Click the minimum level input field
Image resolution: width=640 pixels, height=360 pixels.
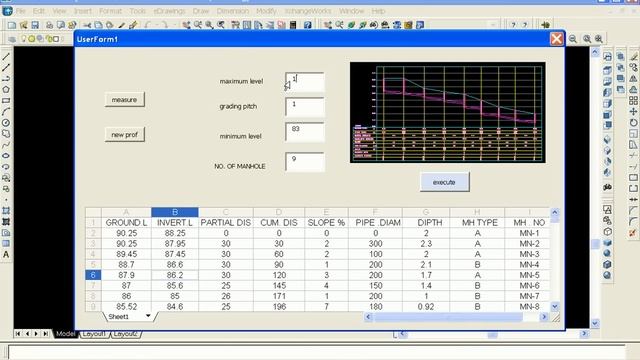(304, 132)
